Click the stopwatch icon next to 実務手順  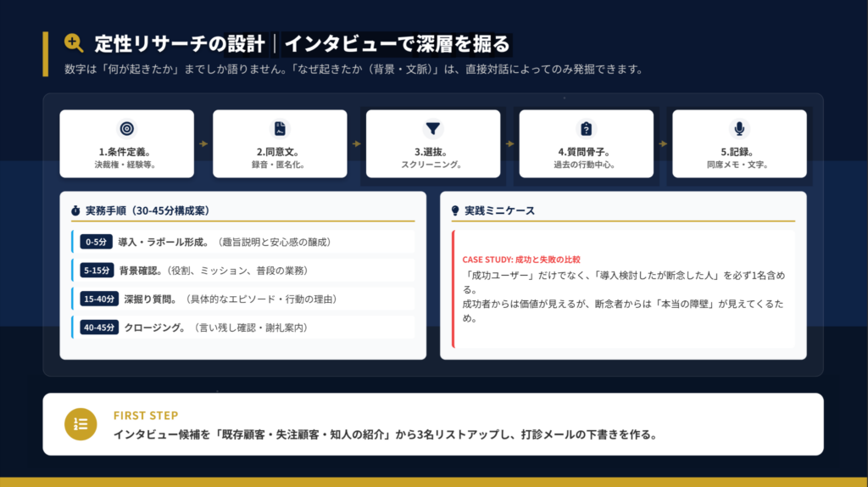click(x=75, y=210)
